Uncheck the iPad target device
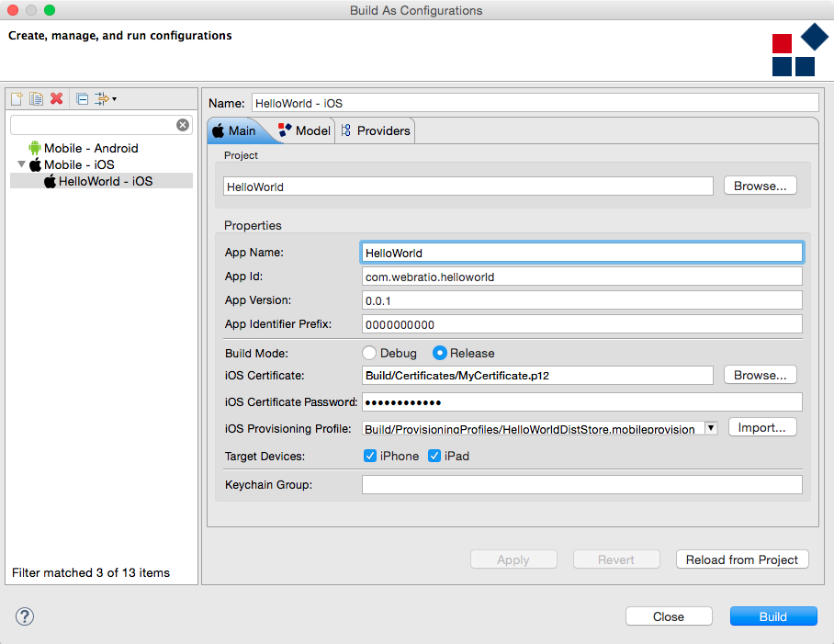 coord(434,456)
